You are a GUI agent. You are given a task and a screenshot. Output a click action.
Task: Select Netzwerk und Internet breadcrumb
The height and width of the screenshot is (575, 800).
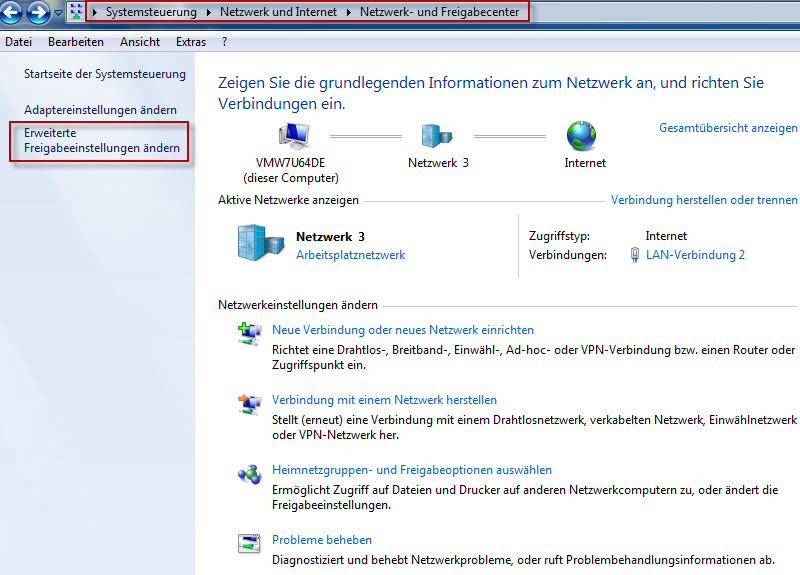pos(278,12)
